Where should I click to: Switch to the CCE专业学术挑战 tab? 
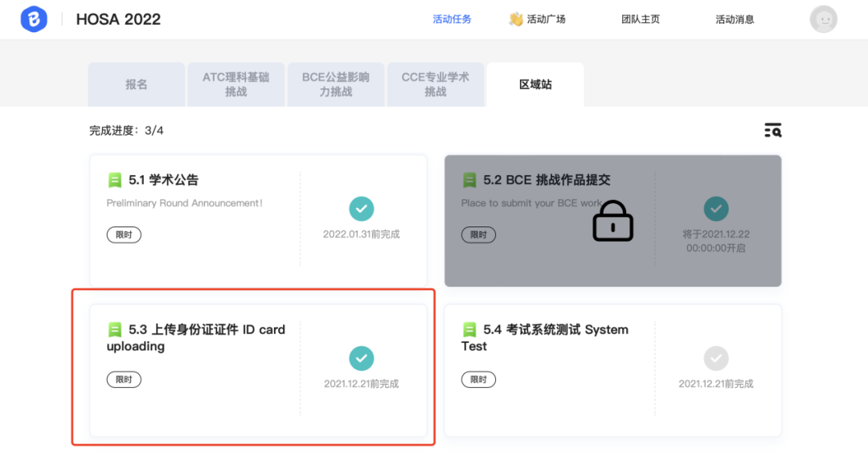[435, 84]
